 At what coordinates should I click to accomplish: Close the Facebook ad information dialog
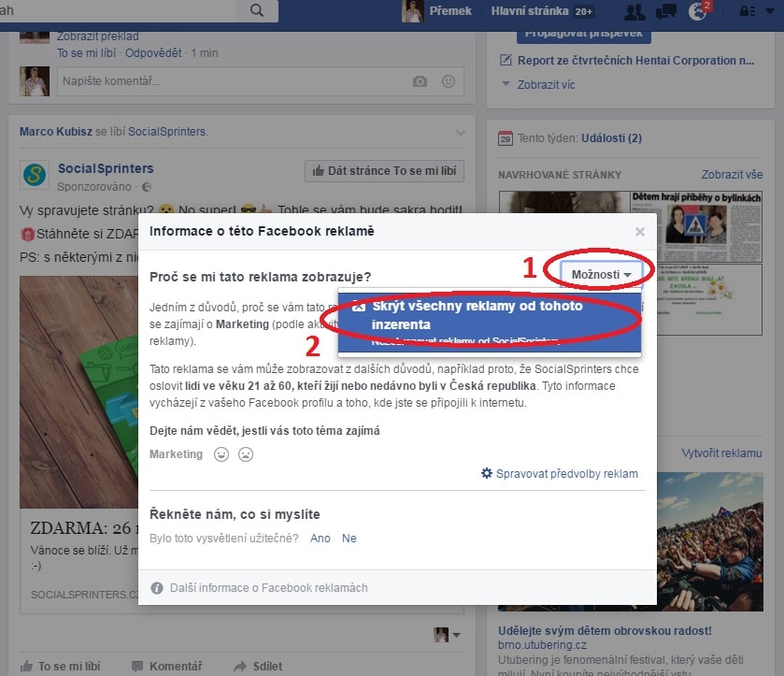[x=639, y=232]
